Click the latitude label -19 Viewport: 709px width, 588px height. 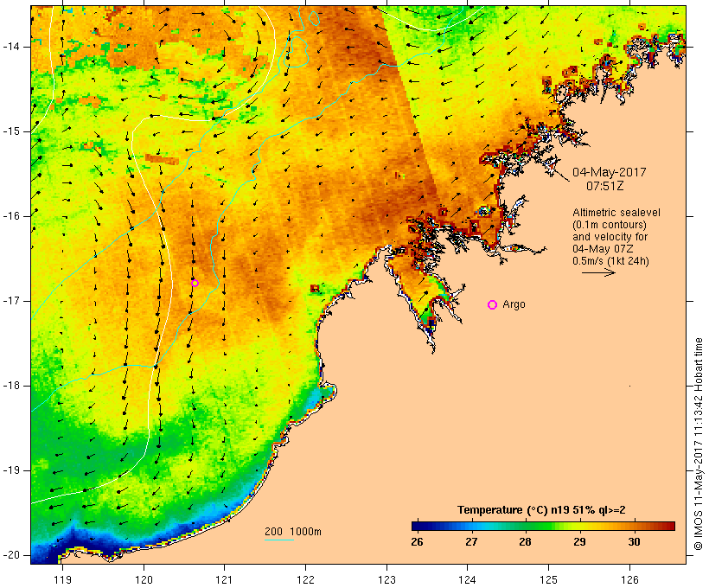[x=11, y=470]
